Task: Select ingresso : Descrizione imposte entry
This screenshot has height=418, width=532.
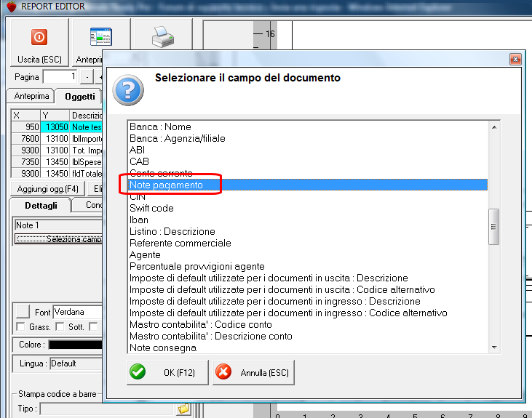Action: point(308,302)
